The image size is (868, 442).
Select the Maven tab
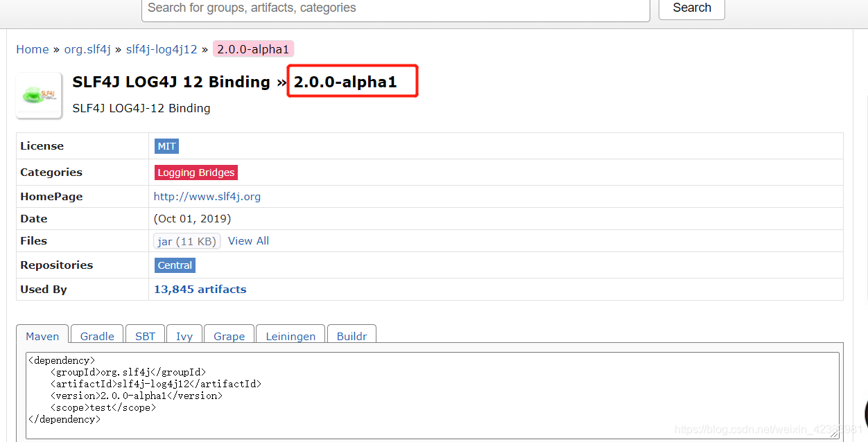[x=42, y=337]
